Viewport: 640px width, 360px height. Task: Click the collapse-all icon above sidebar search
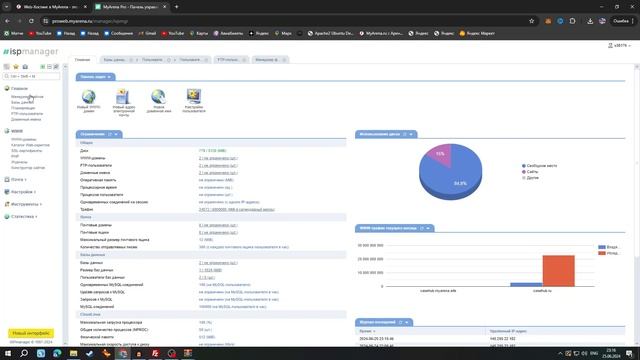(49, 67)
